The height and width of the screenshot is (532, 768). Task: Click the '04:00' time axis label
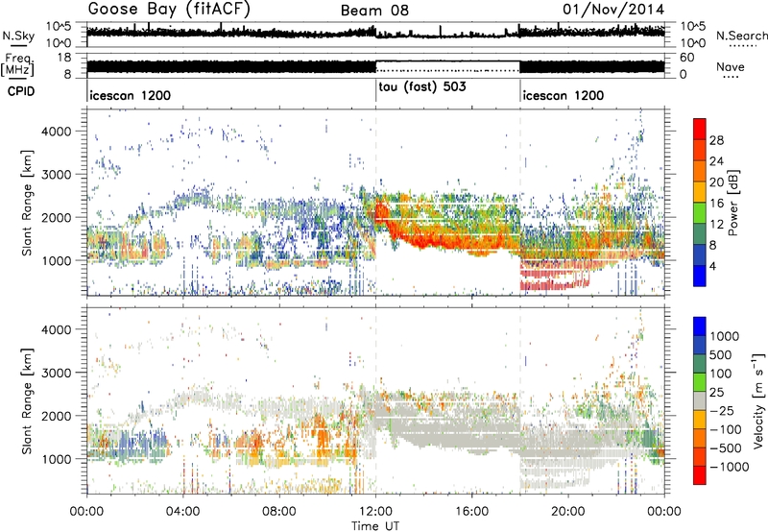183,512
